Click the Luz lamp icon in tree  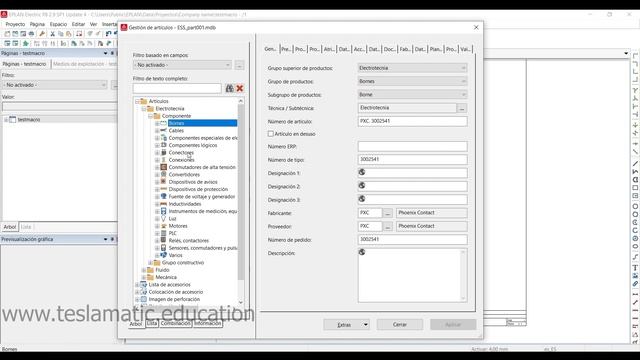(164, 218)
